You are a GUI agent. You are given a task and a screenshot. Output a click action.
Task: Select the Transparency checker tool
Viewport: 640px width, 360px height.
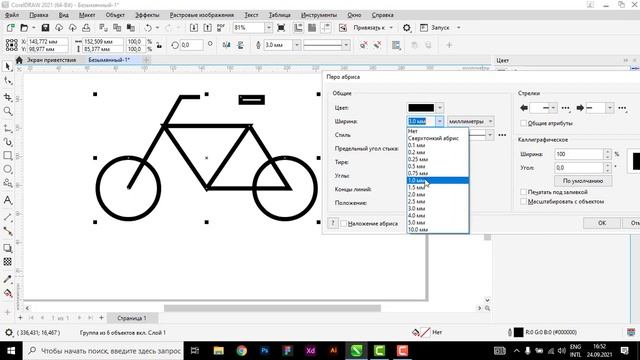pos(7,262)
